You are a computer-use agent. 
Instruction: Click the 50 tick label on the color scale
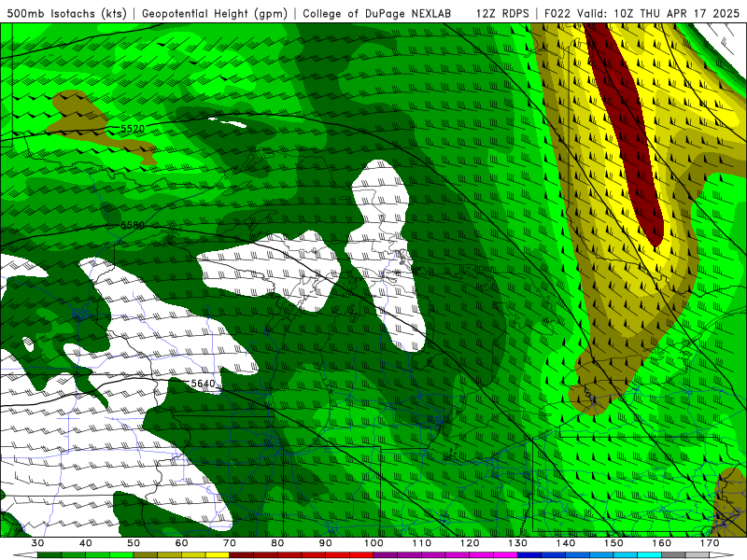[134, 543]
